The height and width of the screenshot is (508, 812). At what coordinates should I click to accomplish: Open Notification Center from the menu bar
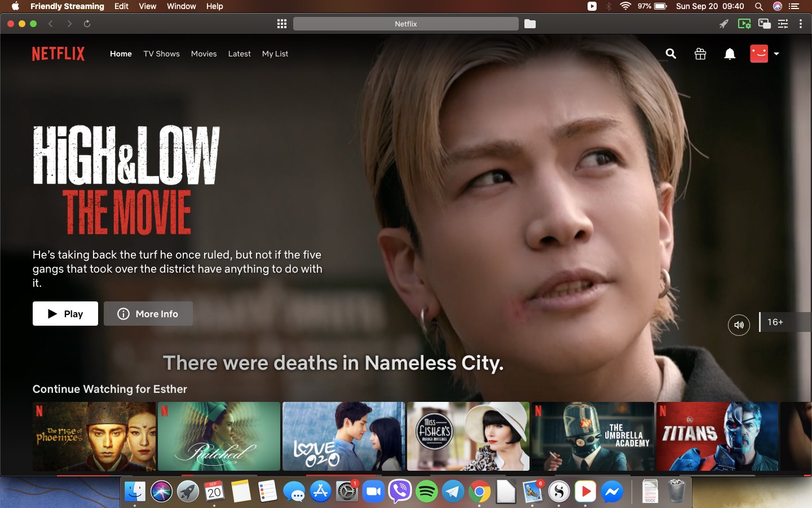tap(794, 6)
